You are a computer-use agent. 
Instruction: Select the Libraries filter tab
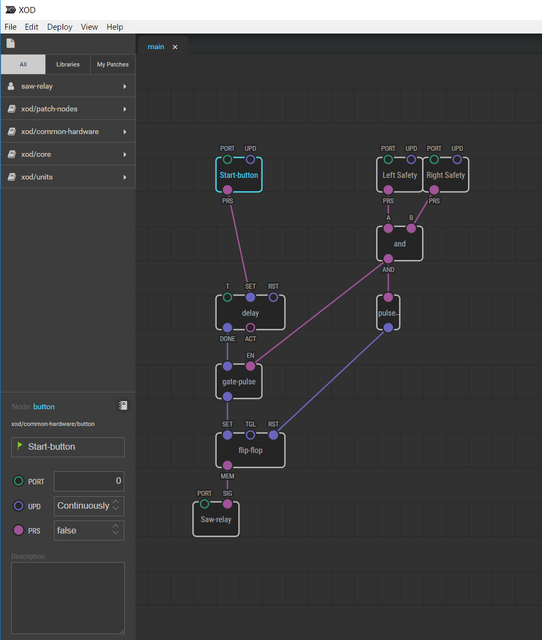coord(68,64)
